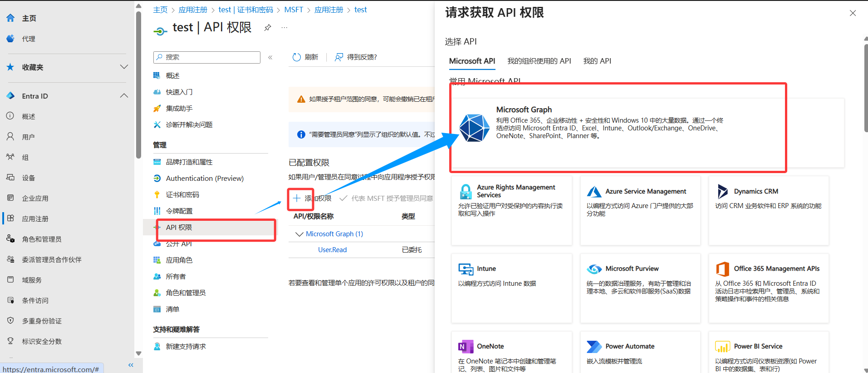Screen dimensions: 868x373
Task: Expand the 收藏夹 favorites section
Action: [x=124, y=67]
